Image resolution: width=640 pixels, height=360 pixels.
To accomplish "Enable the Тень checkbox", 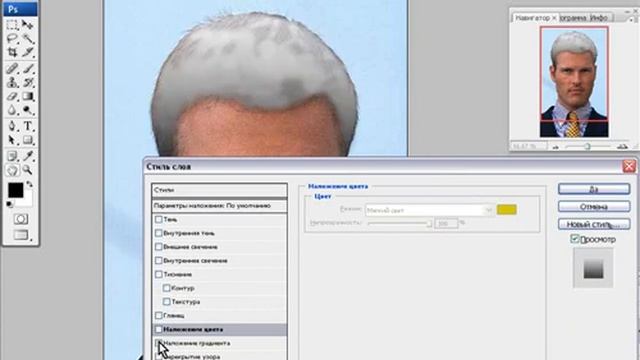I will pyautogui.click(x=159, y=220).
